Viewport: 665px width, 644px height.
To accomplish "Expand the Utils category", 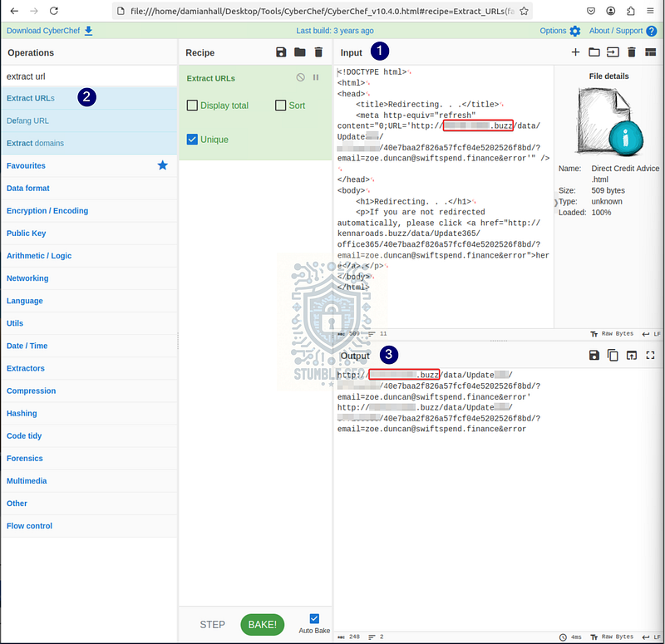I will [x=89, y=323].
